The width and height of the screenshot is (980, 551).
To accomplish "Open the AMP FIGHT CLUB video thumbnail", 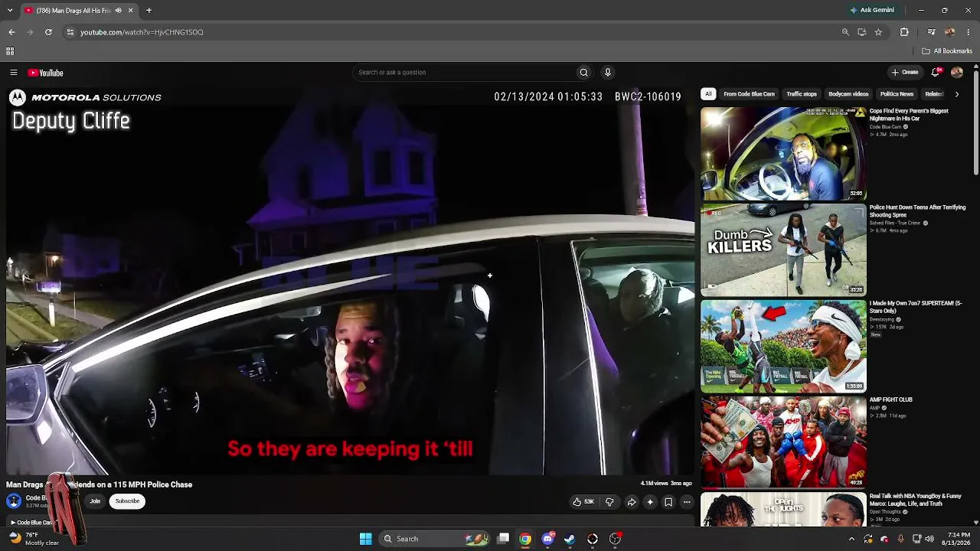I will point(783,442).
